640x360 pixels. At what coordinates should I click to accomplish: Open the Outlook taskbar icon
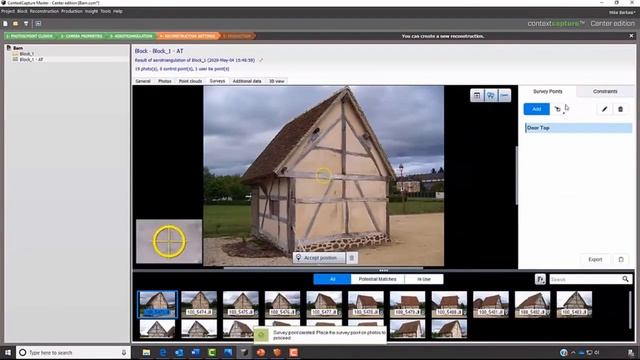[x=179, y=352]
